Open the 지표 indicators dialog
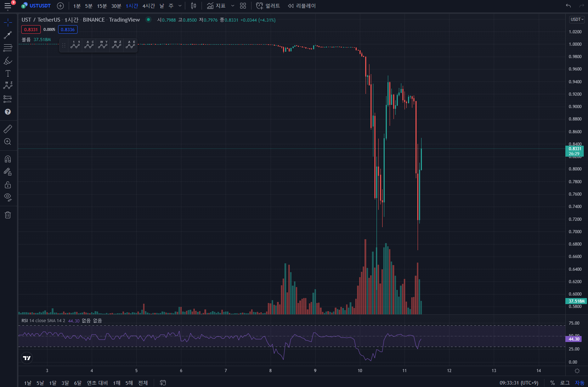The height and width of the screenshot is (387, 588). (x=216, y=6)
